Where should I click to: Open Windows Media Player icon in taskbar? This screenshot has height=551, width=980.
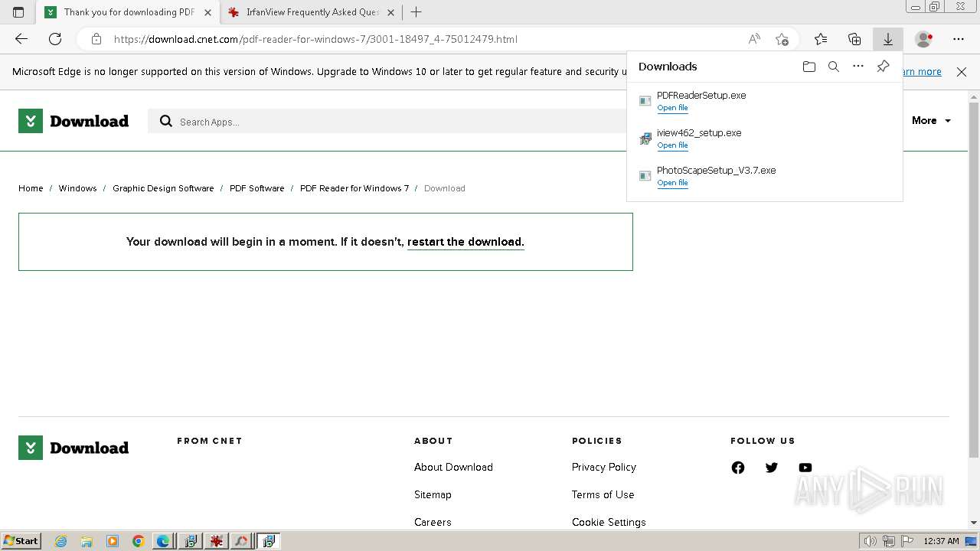113,541
